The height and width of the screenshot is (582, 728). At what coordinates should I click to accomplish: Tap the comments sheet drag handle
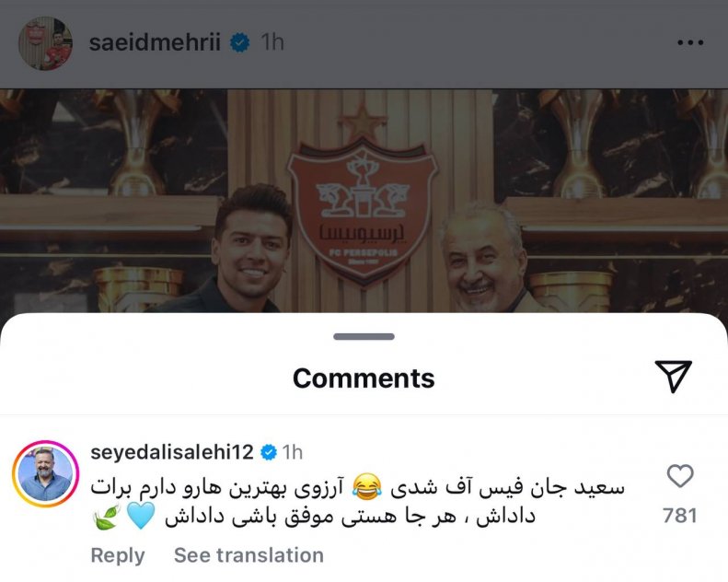point(364,337)
